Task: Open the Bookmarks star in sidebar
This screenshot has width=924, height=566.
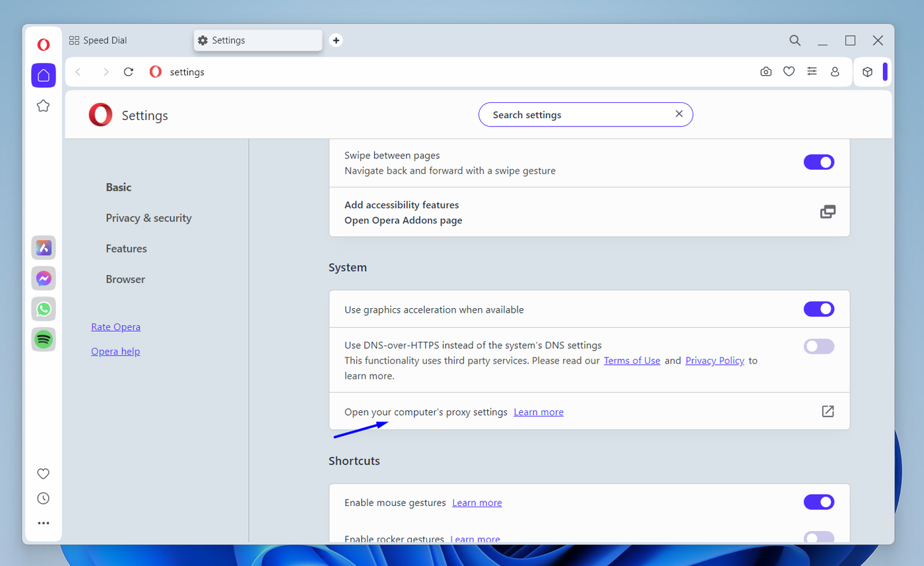Action: coord(44,106)
